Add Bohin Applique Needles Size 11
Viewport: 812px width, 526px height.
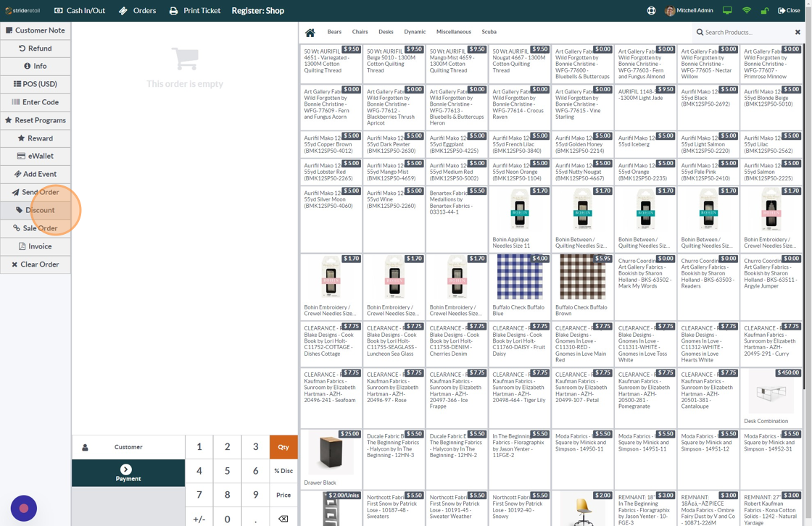click(519, 219)
